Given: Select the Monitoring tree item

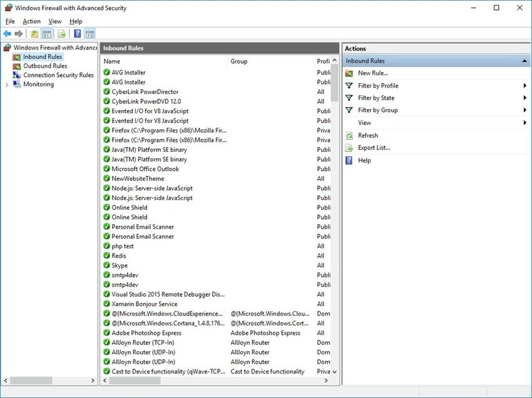Looking at the screenshot, I should [x=38, y=84].
